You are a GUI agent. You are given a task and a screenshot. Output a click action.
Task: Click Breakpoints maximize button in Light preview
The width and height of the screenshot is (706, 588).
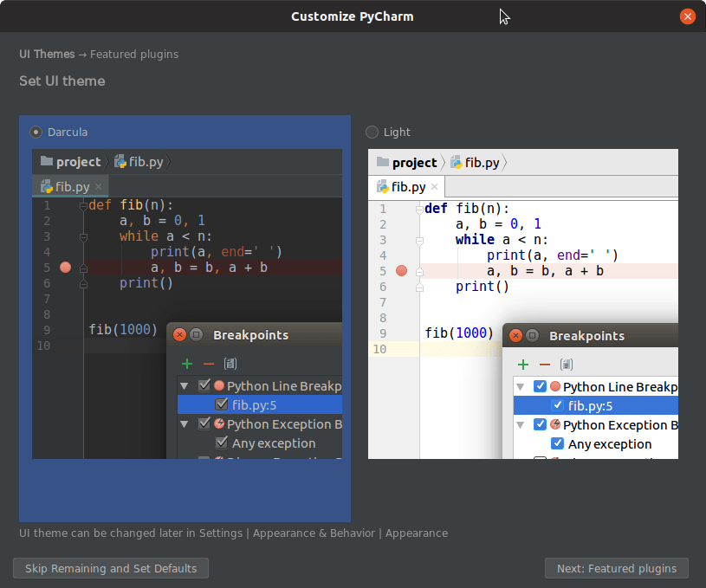pyautogui.click(x=532, y=335)
